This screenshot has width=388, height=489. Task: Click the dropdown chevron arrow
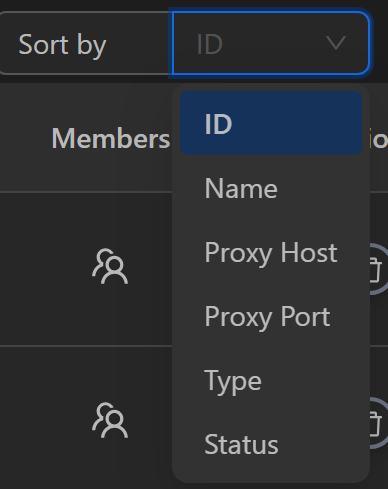(x=335, y=43)
